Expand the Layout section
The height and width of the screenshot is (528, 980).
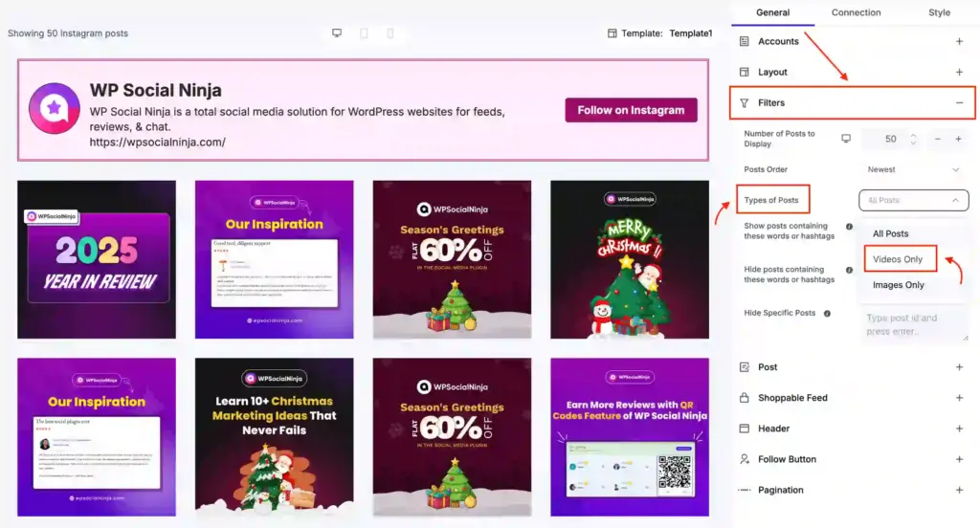coord(959,72)
